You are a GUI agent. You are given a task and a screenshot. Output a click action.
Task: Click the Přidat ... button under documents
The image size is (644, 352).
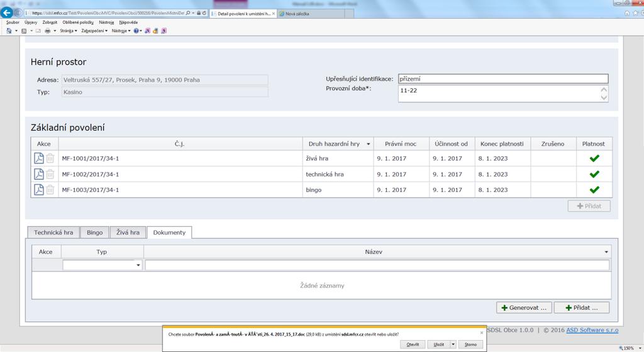(x=582, y=307)
